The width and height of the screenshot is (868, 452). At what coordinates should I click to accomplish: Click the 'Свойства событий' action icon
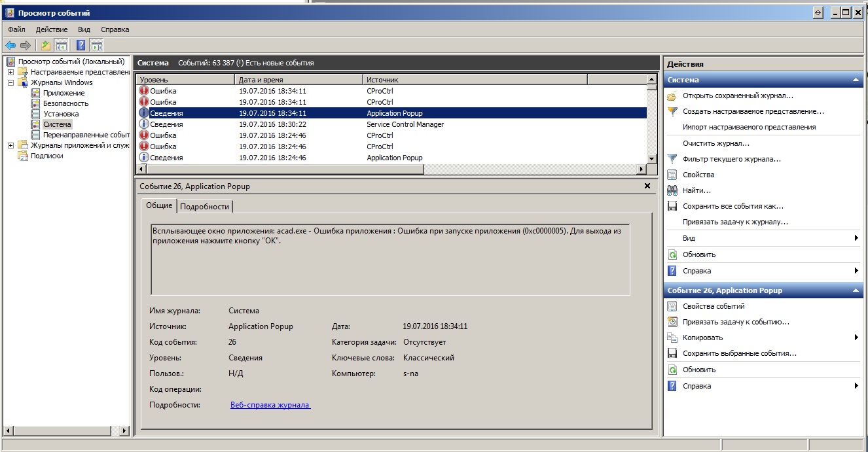click(x=672, y=306)
